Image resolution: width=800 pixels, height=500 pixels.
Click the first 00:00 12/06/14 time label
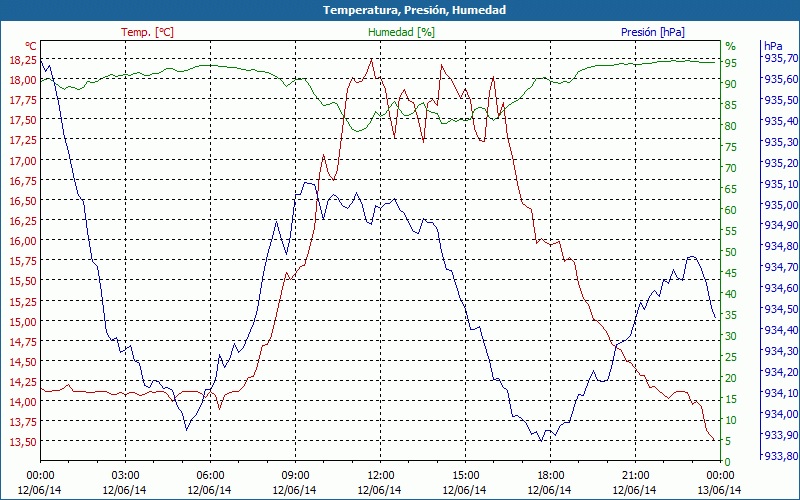tap(40, 483)
